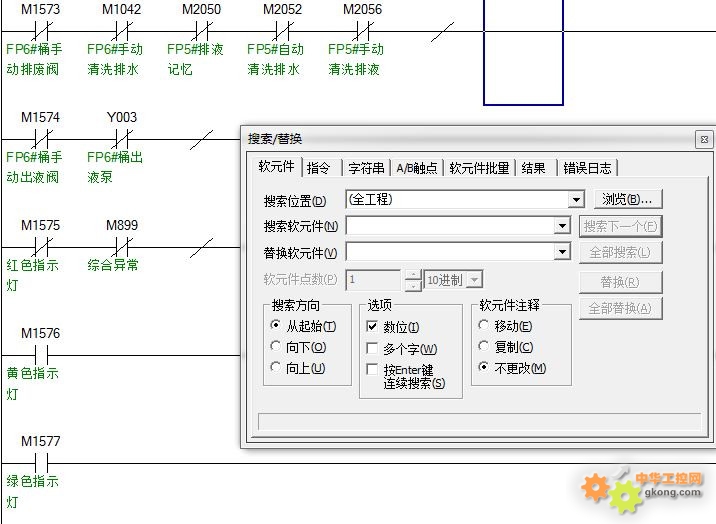Toggle the 数位 checkbox
Image resolution: width=716 pixels, height=524 pixels.
tap(372, 326)
